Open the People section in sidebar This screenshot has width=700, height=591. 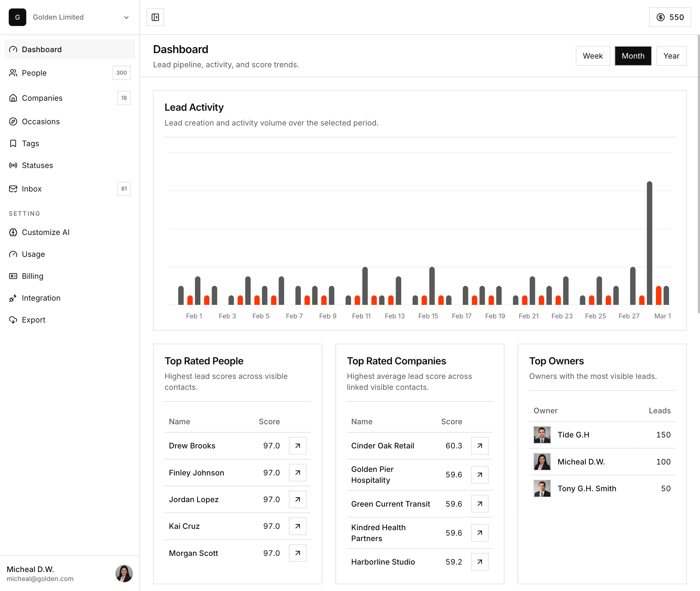34,73
